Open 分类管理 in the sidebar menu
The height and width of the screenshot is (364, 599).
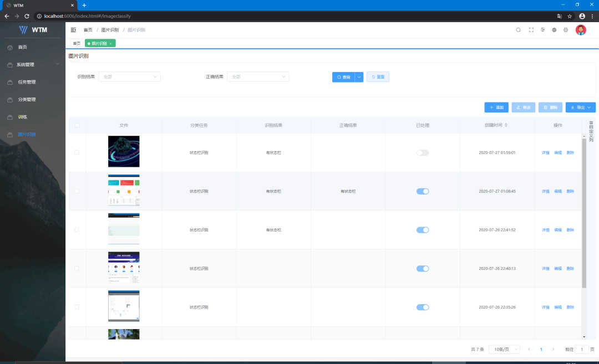pos(33,100)
